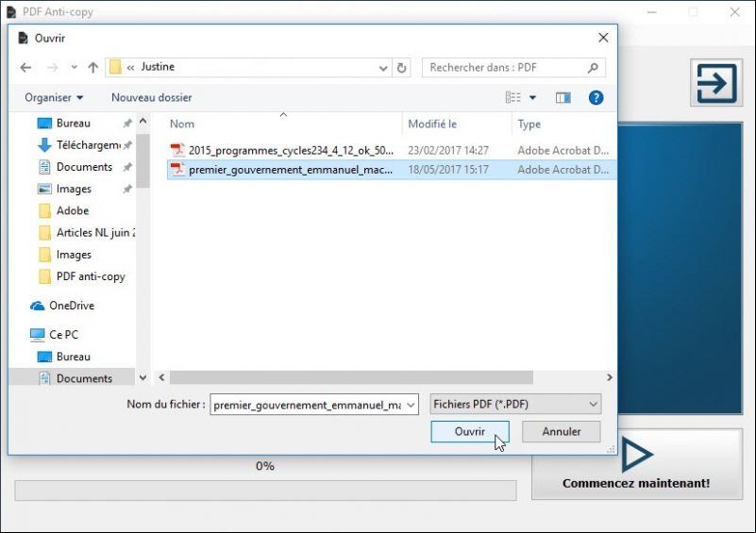The image size is (756, 533).
Task: Open pinned Images folder in quick access
Action: (64, 189)
